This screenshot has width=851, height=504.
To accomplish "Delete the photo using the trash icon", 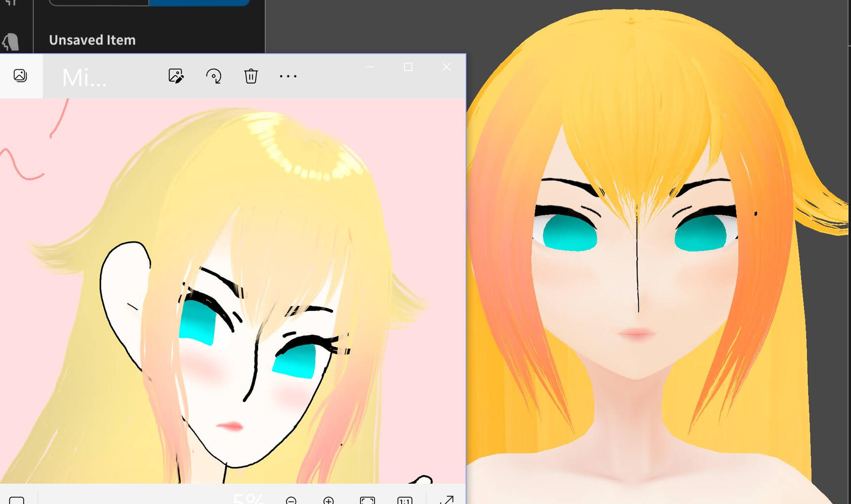I will click(x=251, y=76).
